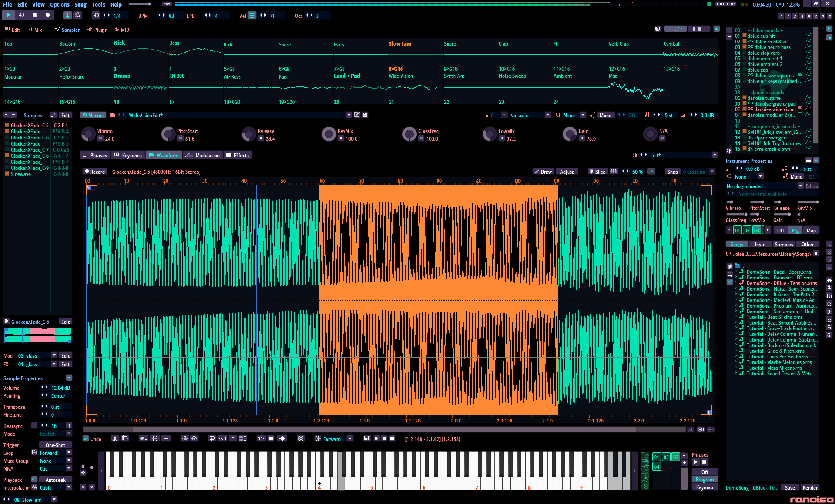Save the instrument preset with the disk icon

pos(365,115)
